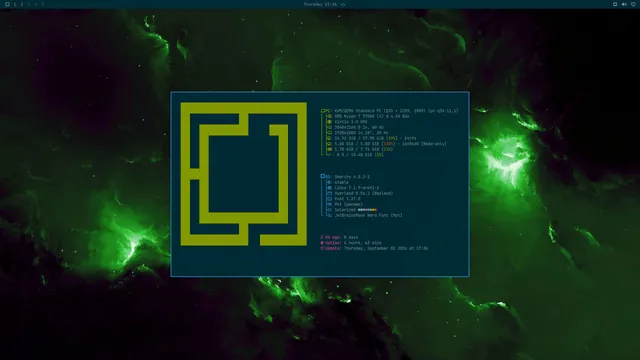Open the volume speaker icon in top bar
Image resolution: width=640 pixels, height=360 pixels.
tap(624, 4)
